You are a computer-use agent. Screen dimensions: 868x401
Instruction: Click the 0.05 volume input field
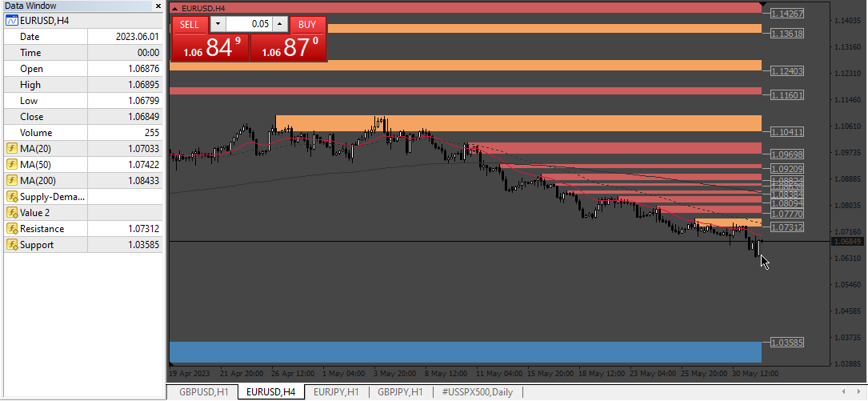point(249,24)
